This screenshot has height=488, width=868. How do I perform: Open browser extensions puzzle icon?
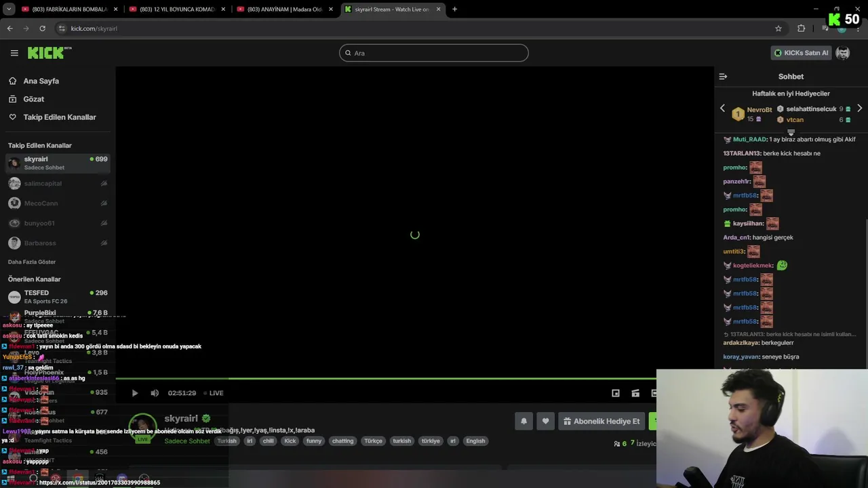tap(802, 28)
